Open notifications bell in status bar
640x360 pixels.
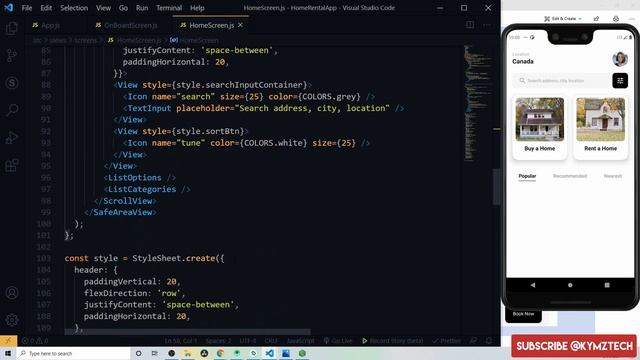coord(489,340)
